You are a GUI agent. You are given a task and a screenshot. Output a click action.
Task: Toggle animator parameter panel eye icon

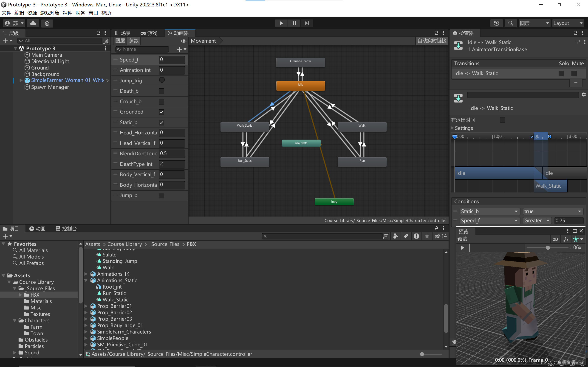(184, 41)
